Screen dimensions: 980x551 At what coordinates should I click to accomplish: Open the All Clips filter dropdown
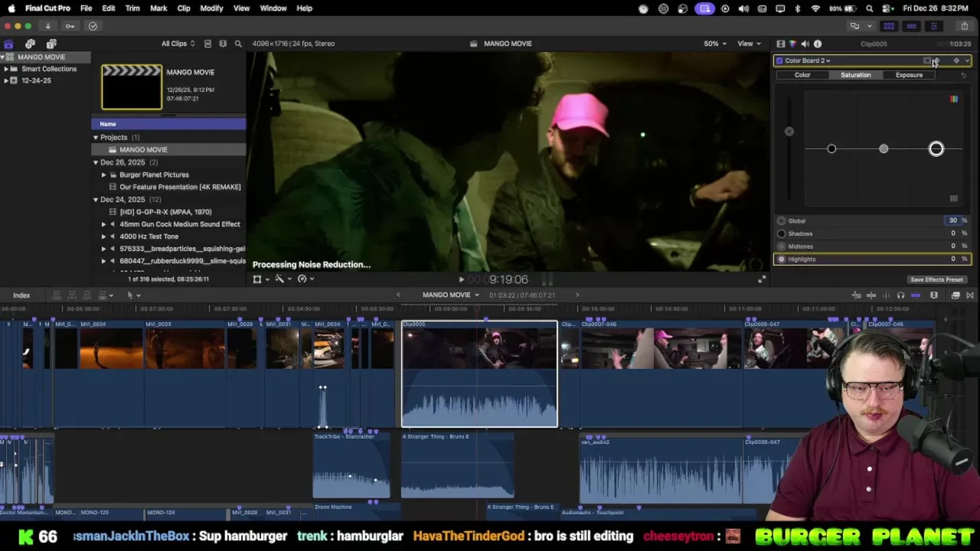[x=178, y=44]
